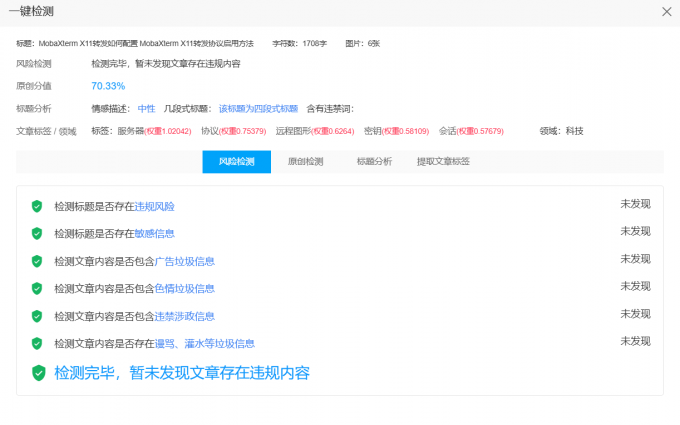Select the 风险检测 tab
Viewport: 680px width, 425px height.
236,162
